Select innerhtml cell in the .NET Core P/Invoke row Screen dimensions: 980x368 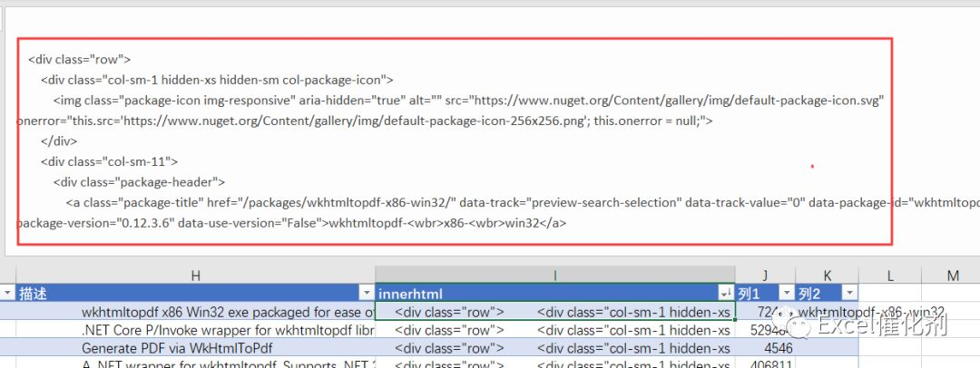pos(555,330)
